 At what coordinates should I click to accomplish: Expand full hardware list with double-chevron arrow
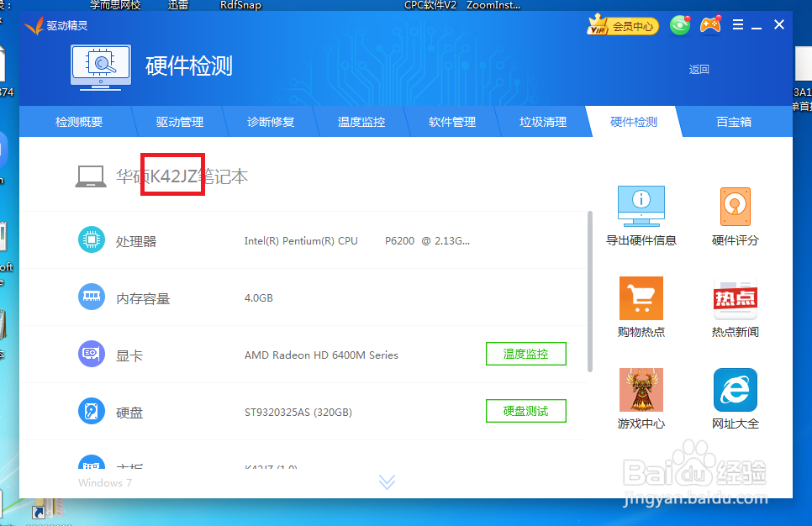click(387, 481)
